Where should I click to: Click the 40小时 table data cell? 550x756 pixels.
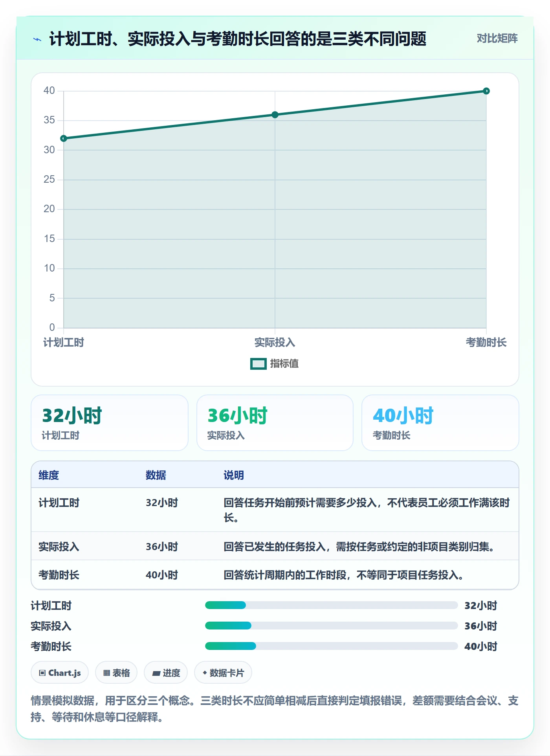pos(162,575)
